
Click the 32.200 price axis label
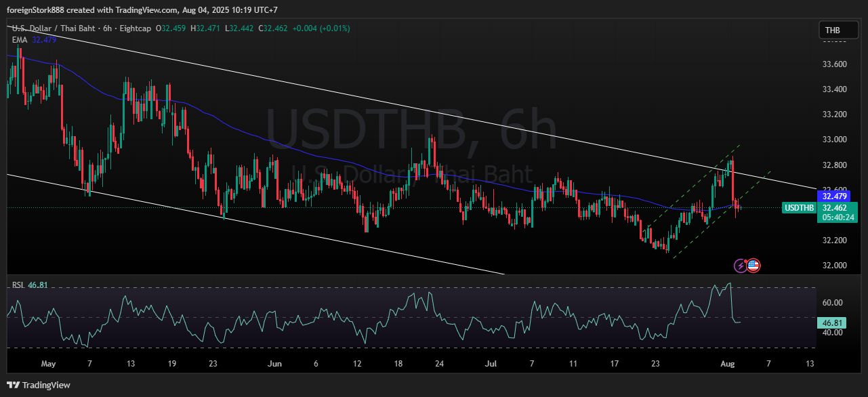pos(834,240)
